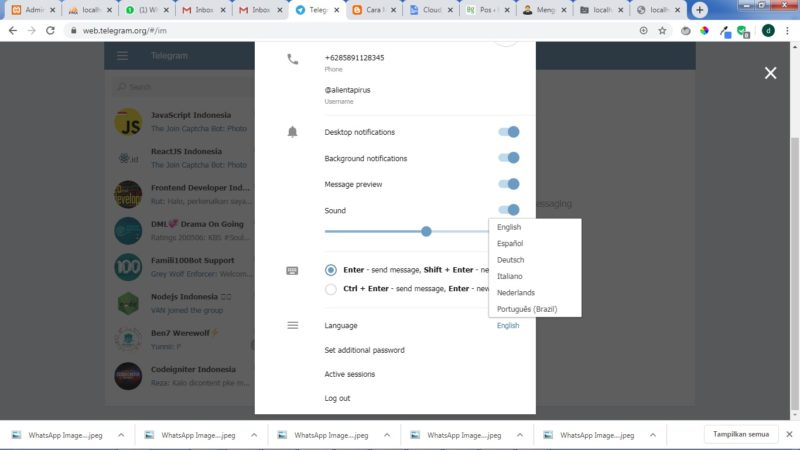
Task: Switch to the Cloud browser tab
Action: (x=431, y=10)
